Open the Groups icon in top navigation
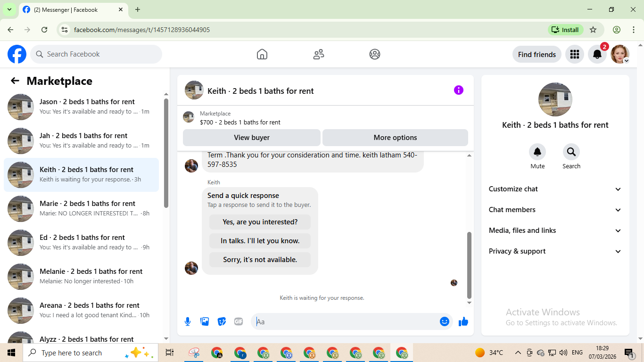This screenshot has width=644, height=362. (375, 54)
